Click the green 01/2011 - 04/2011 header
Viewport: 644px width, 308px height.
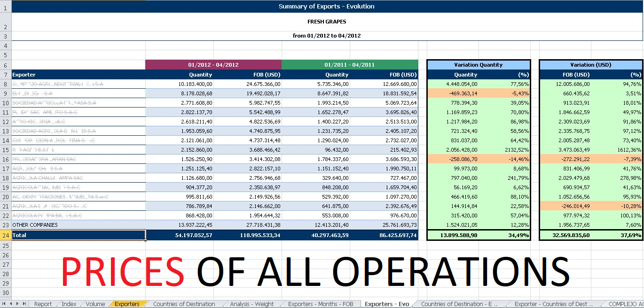(x=350, y=65)
